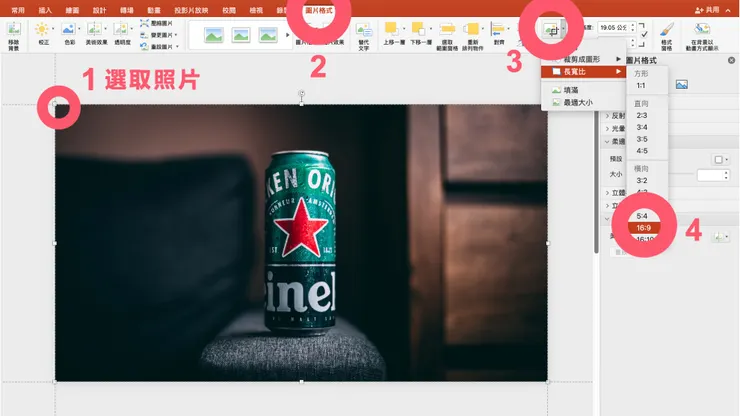Switch to the 圖片格式 ribbon tab
Screen dimensions: 740x416
(319, 10)
